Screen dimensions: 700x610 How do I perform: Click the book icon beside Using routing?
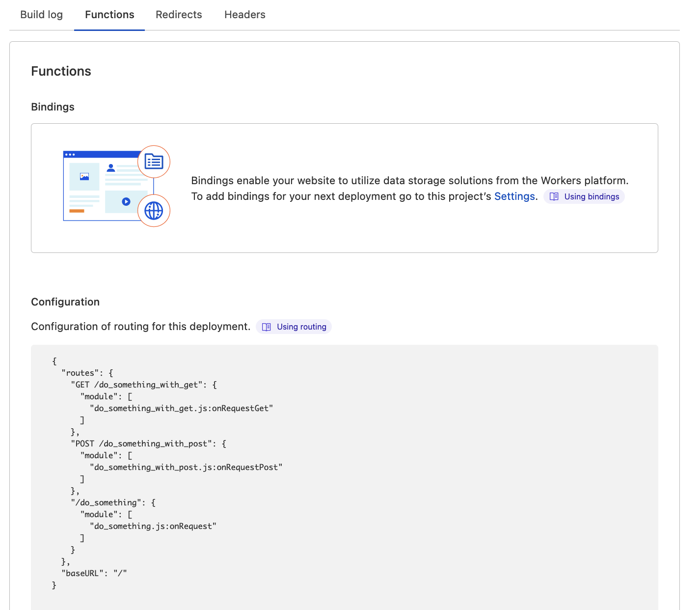(x=267, y=327)
